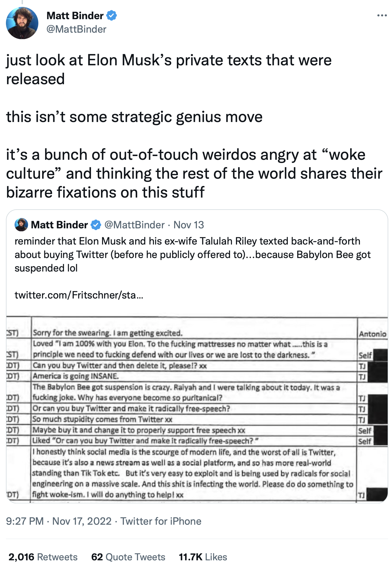Click the Nov 13 date on quoted tweet

pos(188,225)
